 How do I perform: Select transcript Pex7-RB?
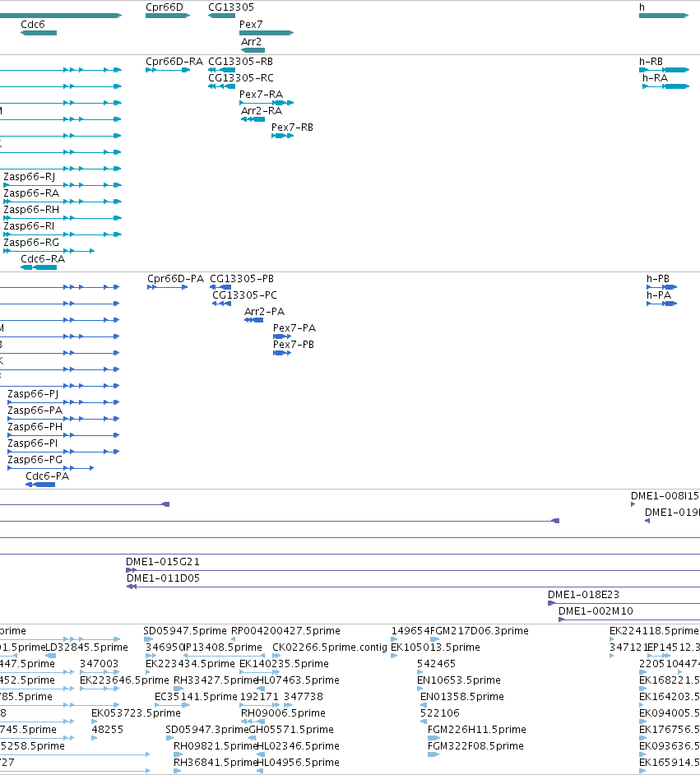(283, 136)
